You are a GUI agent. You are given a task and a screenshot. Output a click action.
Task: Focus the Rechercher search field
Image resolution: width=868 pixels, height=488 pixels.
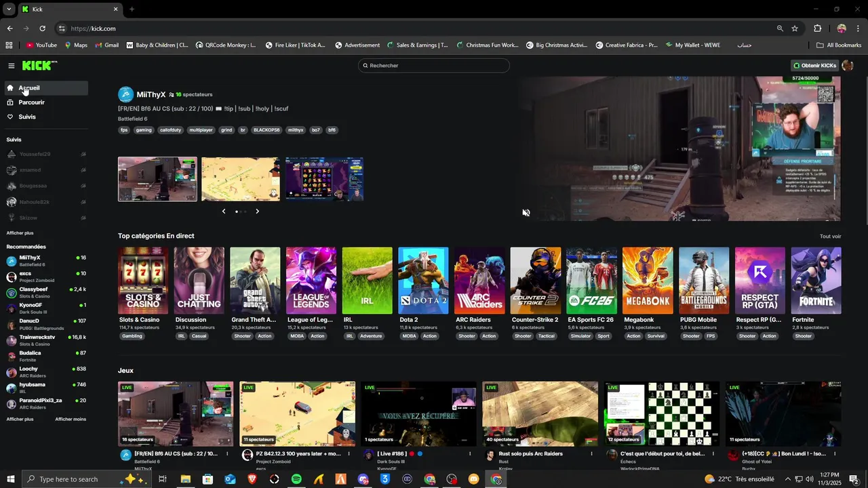(434, 66)
